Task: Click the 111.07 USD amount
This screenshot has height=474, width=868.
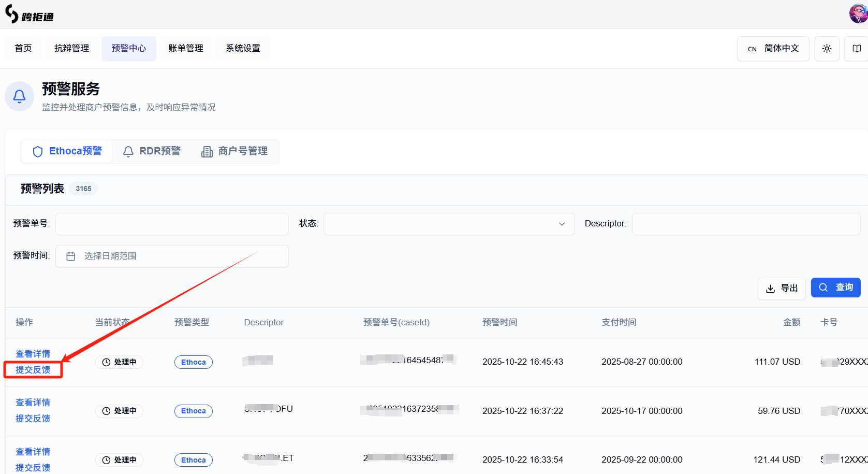Action: click(x=777, y=362)
